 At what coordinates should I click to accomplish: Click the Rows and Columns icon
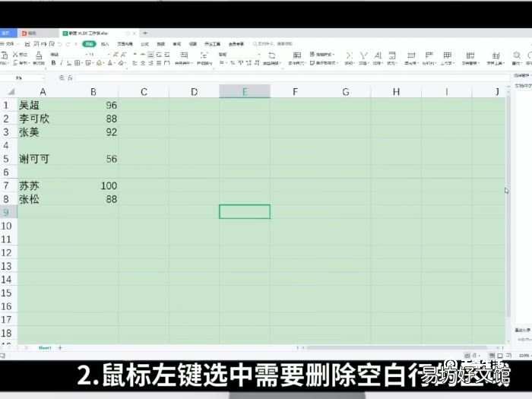pos(429,55)
